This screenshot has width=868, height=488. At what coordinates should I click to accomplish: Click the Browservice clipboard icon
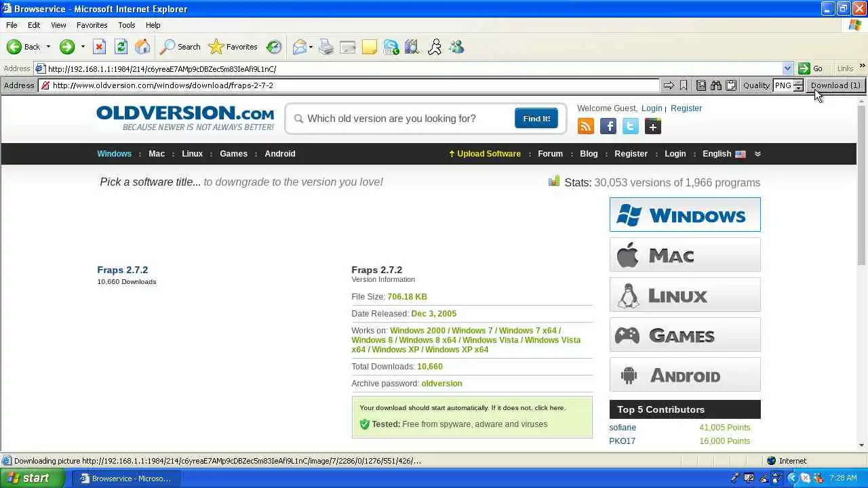coord(731,85)
